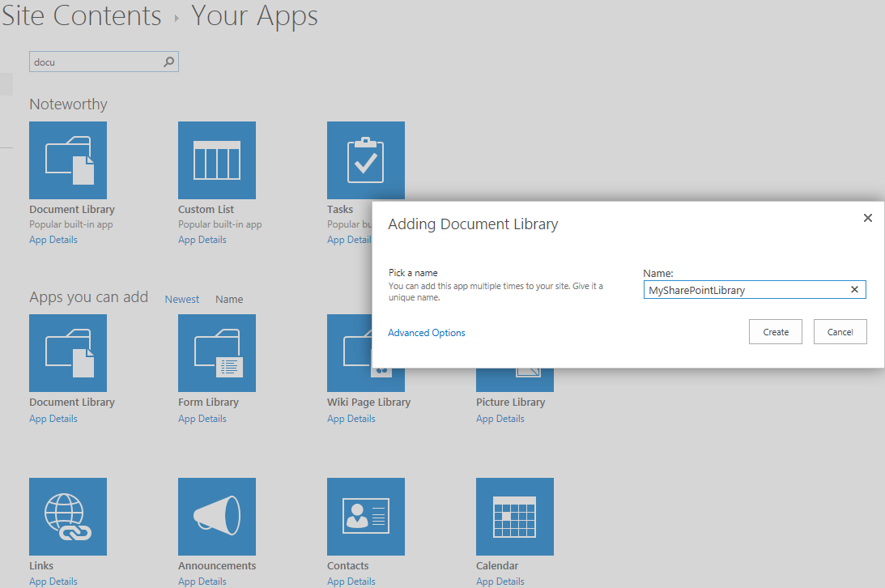Viewport: 885px width, 588px height.
Task: Click the Contacts title text
Action: 347,565
